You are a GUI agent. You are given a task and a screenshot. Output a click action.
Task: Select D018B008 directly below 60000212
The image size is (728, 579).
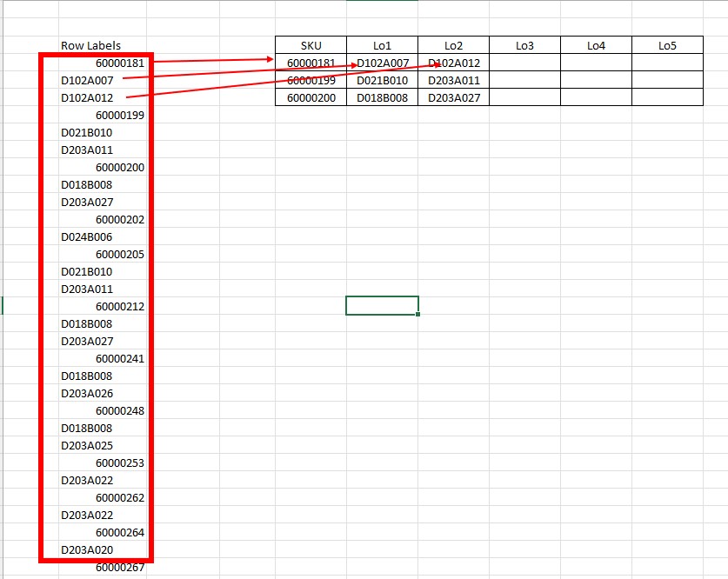102,323
